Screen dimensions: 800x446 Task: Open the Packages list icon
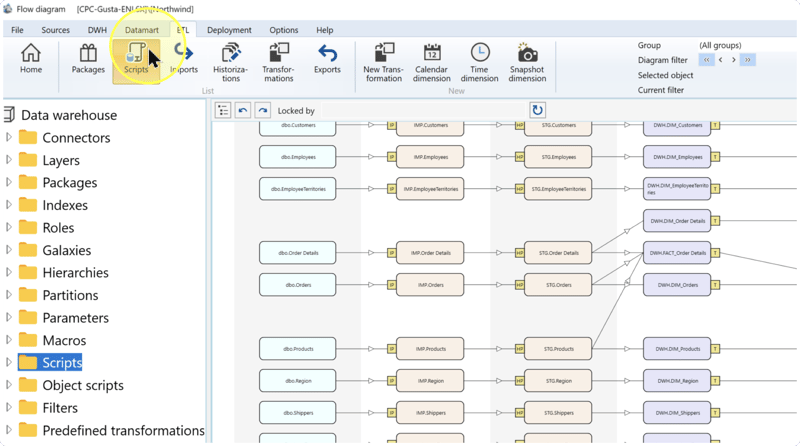pos(88,59)
